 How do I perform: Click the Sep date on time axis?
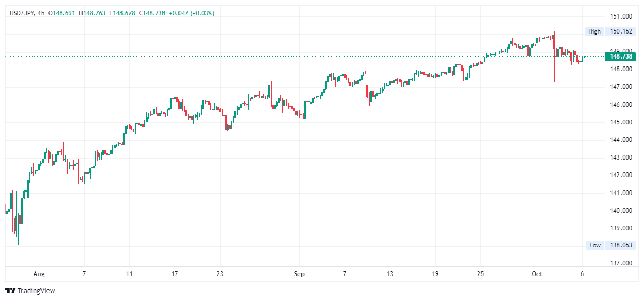pos(299,274)
